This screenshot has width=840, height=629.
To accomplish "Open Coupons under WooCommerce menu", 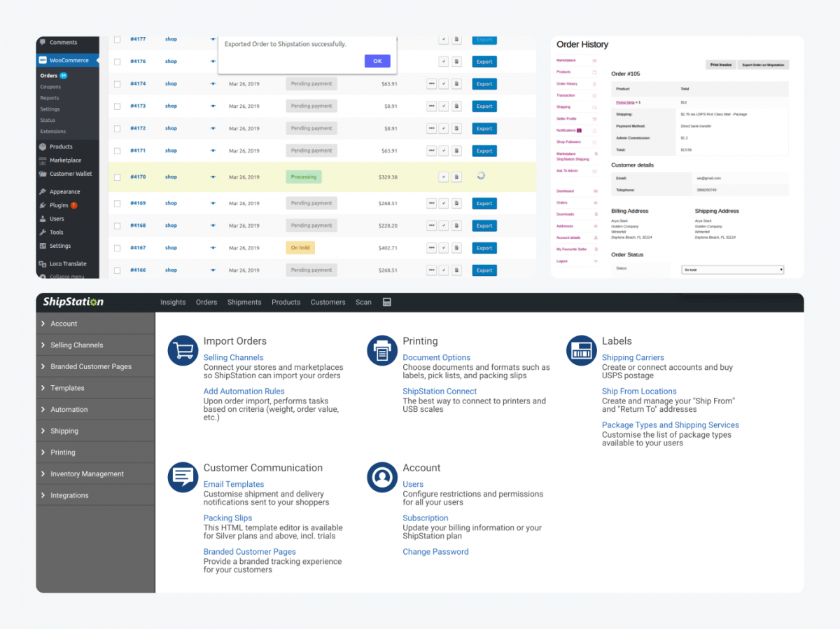I will pos(50,87).
